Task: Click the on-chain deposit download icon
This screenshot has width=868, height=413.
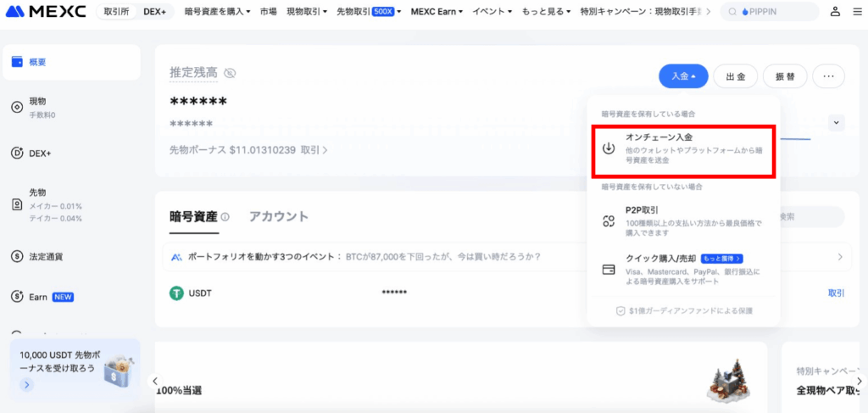Action: tap(608, 148)
